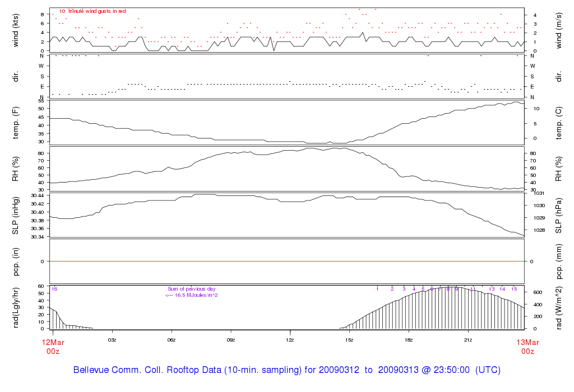Click the 'pcp. (mm)' right axis label
Image resolution: width=574 pixels, height=392 pixels.
click(559, 262)
